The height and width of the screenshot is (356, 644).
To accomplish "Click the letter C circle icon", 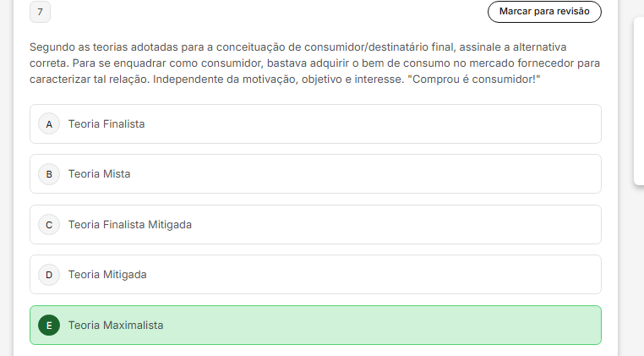I will [x=49, y=225].
